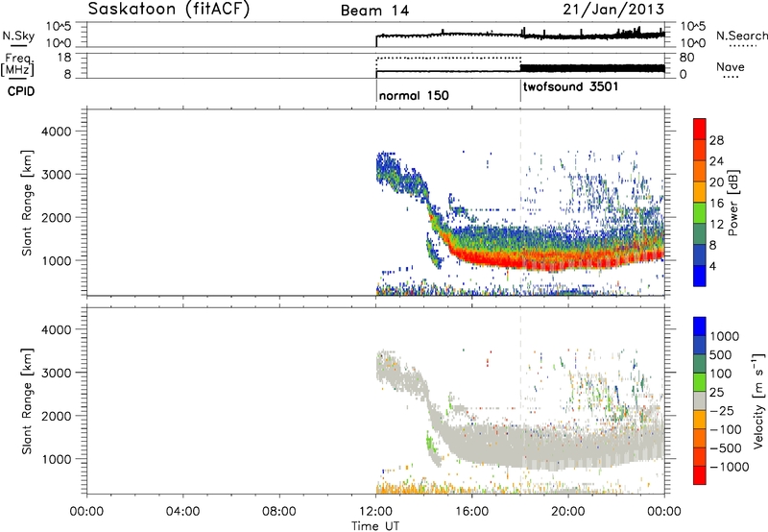This screenshot has height=532, width=768.
Task: Click the "12:00" time tick label
Action: 375,512
